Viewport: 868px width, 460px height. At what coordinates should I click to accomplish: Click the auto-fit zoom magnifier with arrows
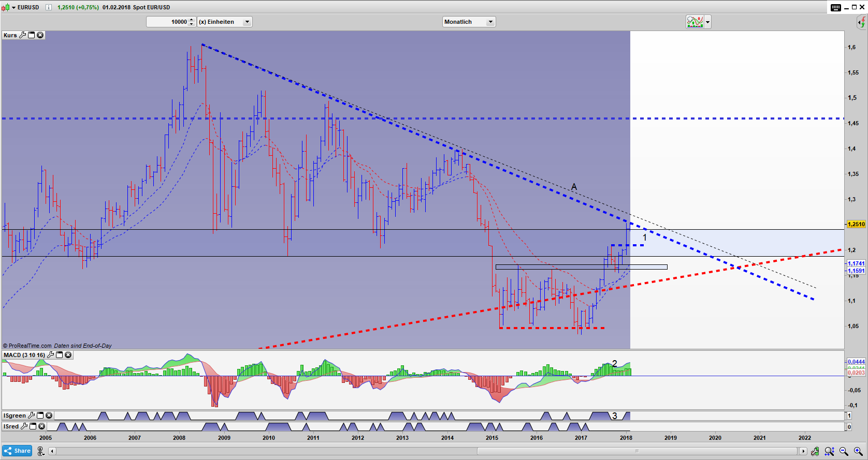[x=829, y=451]
